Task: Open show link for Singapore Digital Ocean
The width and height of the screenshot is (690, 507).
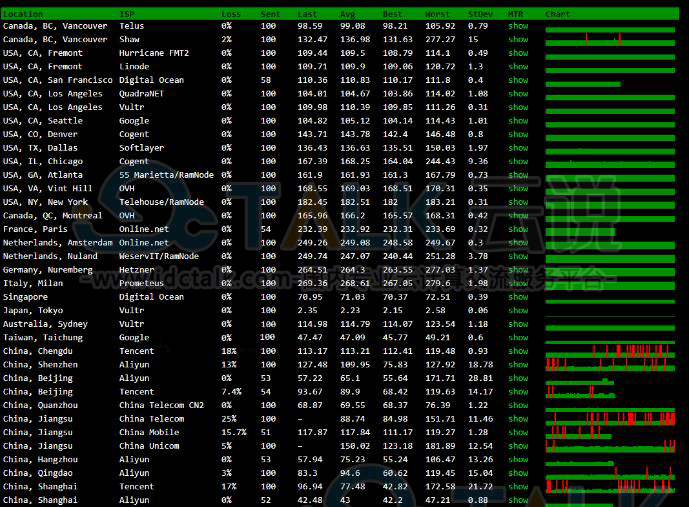Action: (518, 297)
